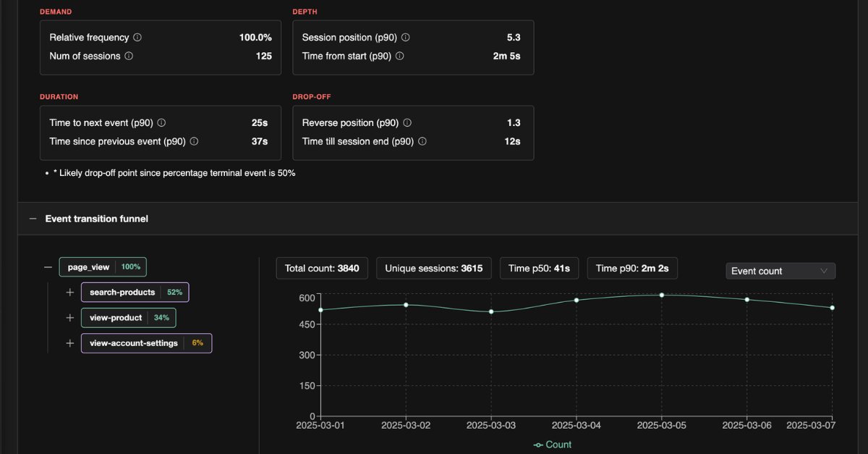Click chart data point for 2025-03-03
The width and height of the screenshot is (868, 454).
click(491, 312)
